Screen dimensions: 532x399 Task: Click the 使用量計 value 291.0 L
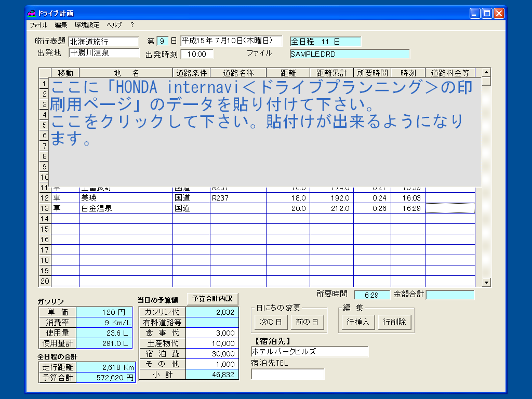(x=104, y=343)
